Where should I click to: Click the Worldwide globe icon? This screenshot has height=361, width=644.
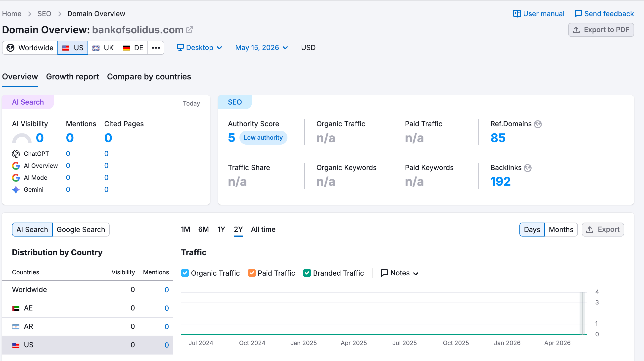pyautogui.click(x=10, y=48)
